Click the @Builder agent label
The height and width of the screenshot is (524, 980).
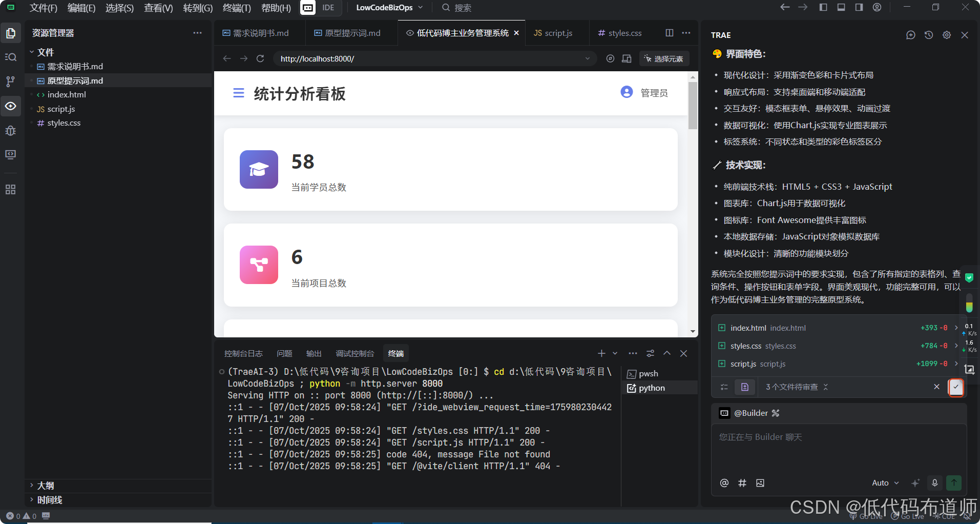[751, 413]
